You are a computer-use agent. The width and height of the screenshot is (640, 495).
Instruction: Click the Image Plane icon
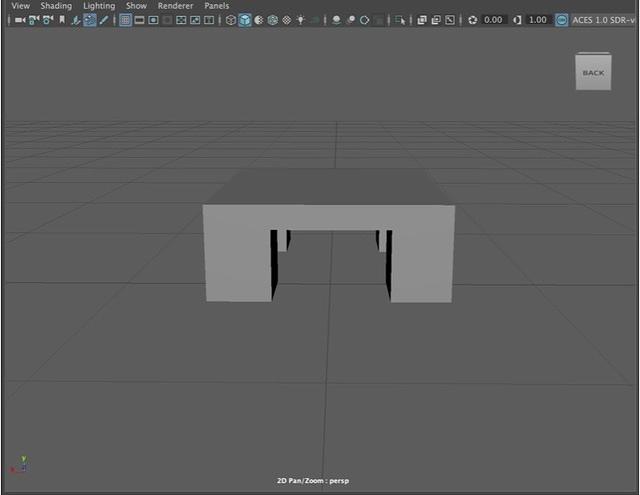pyautogui.click(x=76, y=20)
